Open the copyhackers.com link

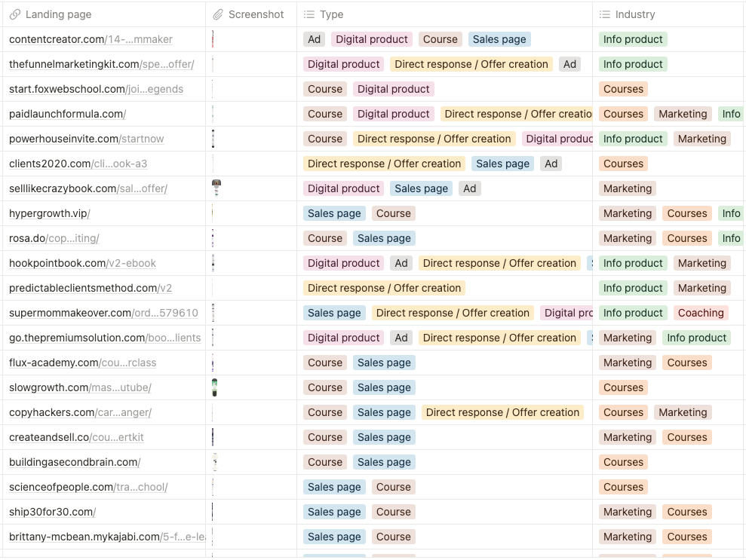coord(81,412)
